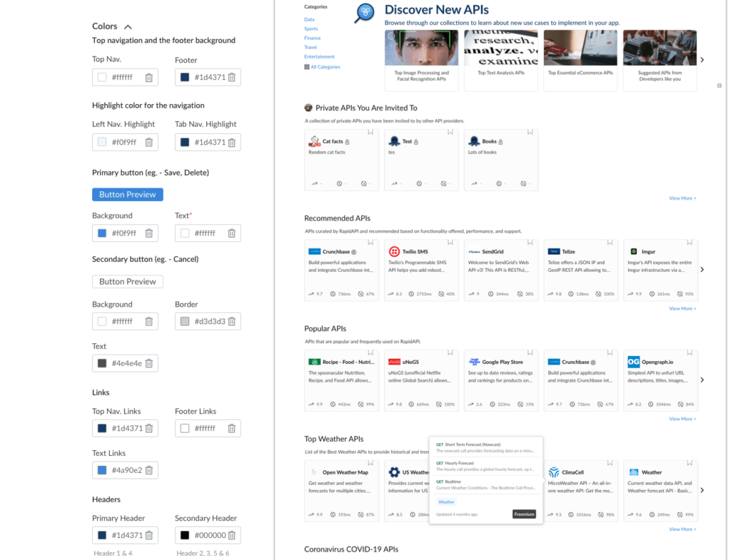
Task: Remove primary button Background color
Action: pyautogui.click(x=148, y=233)
